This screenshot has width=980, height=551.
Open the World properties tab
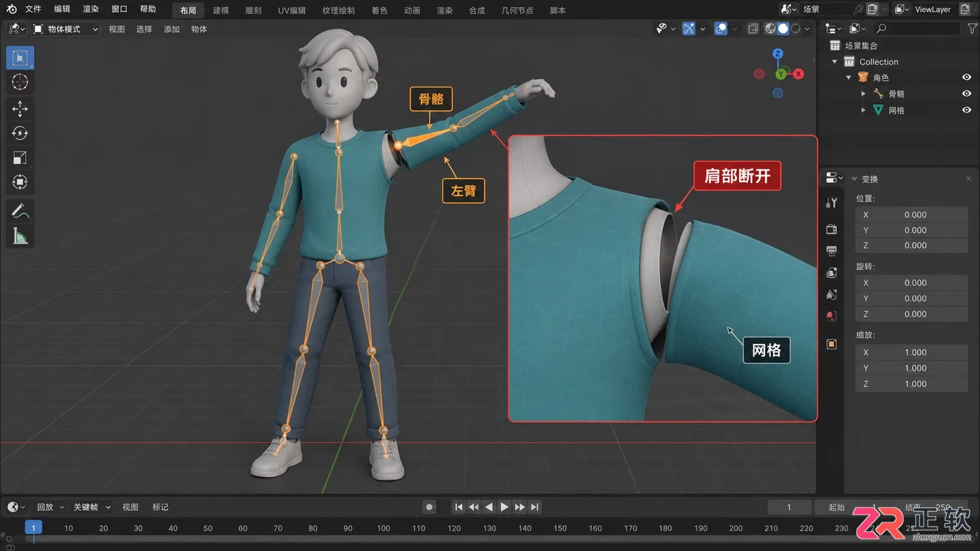831,316
